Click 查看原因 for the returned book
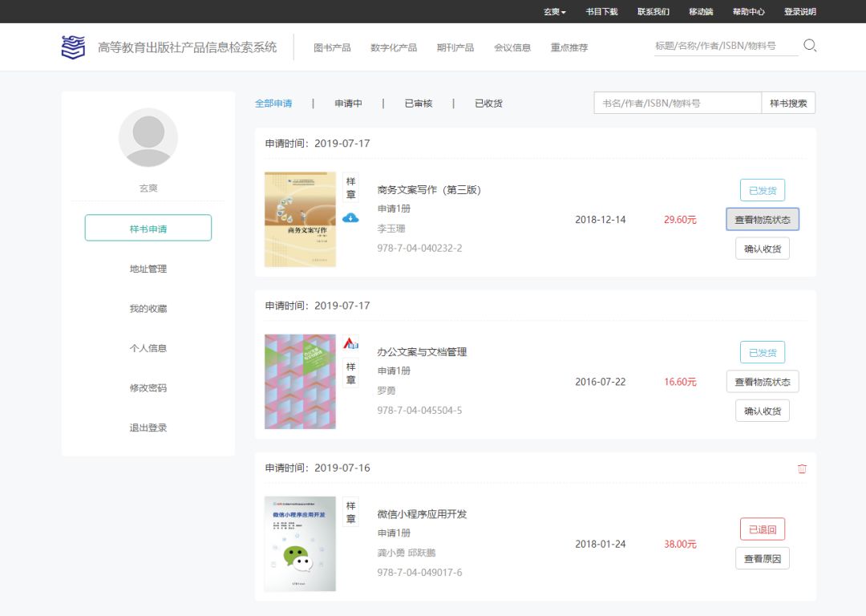Screen dimensions: 866x616 coord(762,558)
